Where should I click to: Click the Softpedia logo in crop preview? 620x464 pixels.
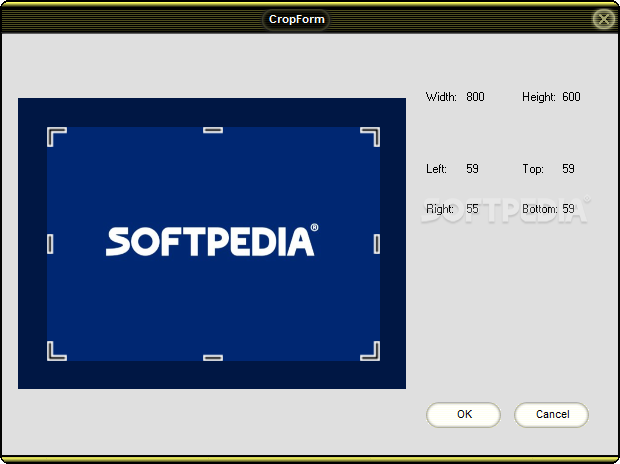click(x=212, y=240)
